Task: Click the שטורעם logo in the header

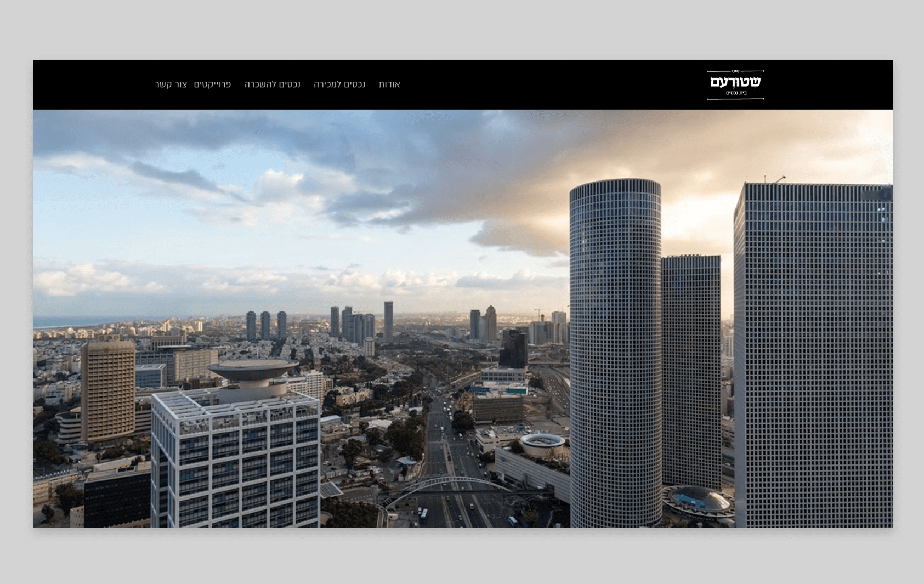Action: pos(735,84)
